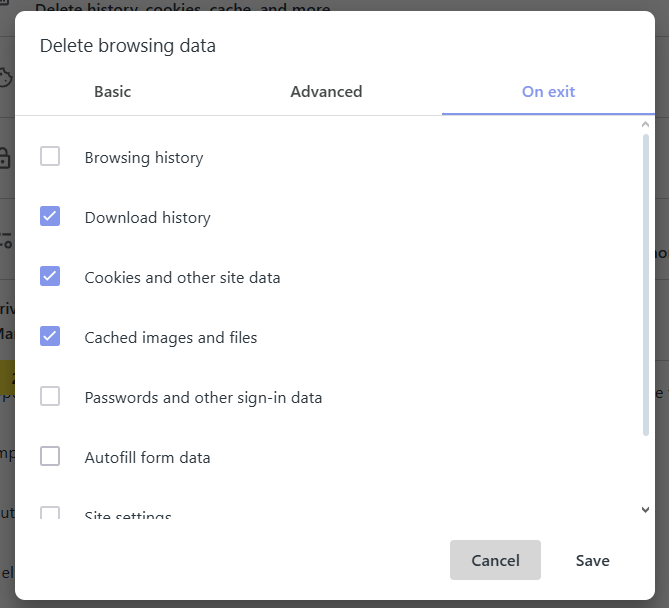This screenshot has width=669, height=608.
Task: Click the scroll down arrow in the list
Action: tap(645, 510)
